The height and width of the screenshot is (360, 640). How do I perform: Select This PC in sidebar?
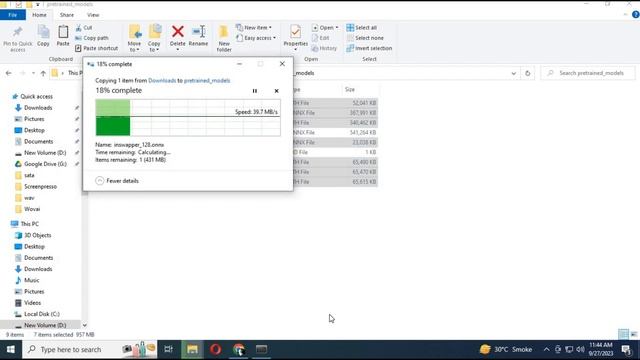[x=29, y=224]
